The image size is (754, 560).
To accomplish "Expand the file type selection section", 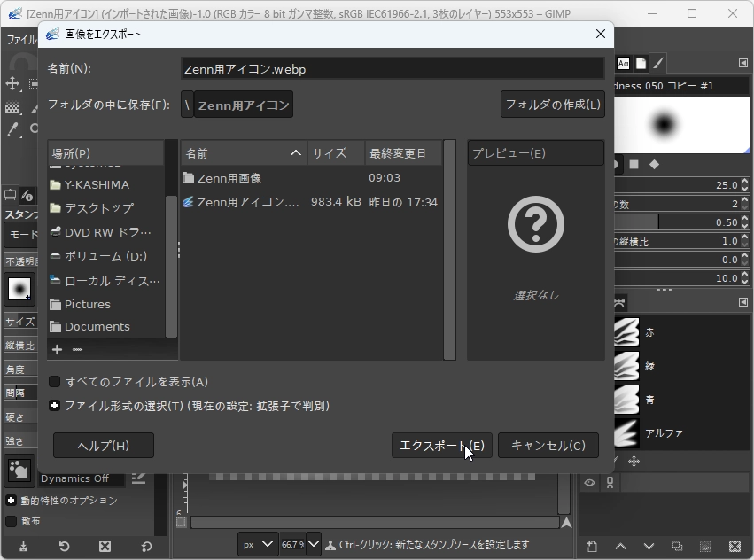I will click(x=54, y=406).
